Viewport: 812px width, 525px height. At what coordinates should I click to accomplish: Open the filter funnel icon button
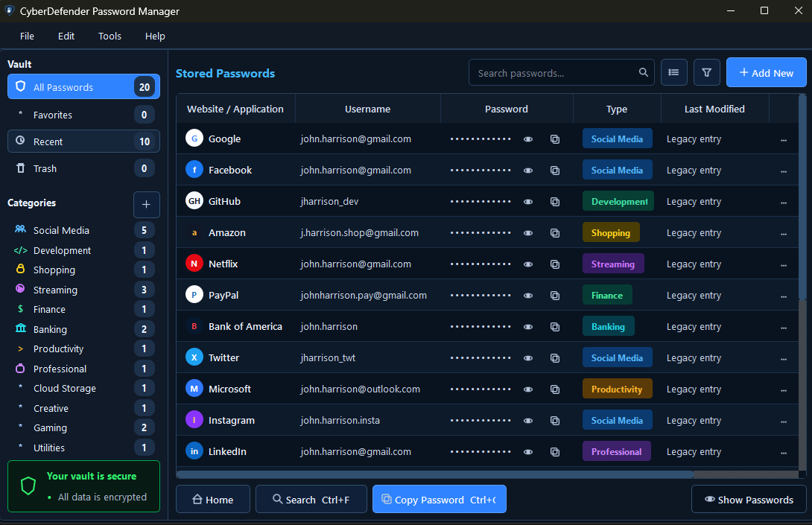click(707, 72)
